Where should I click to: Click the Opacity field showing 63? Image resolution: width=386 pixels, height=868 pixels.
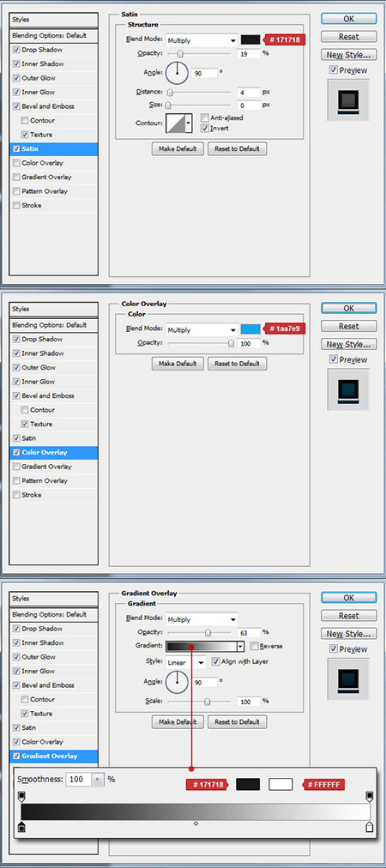[x=249, y=632]
